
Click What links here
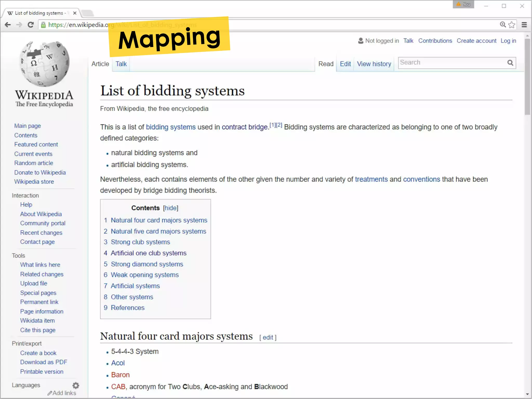pyautogui.click(x=40, y=265)
